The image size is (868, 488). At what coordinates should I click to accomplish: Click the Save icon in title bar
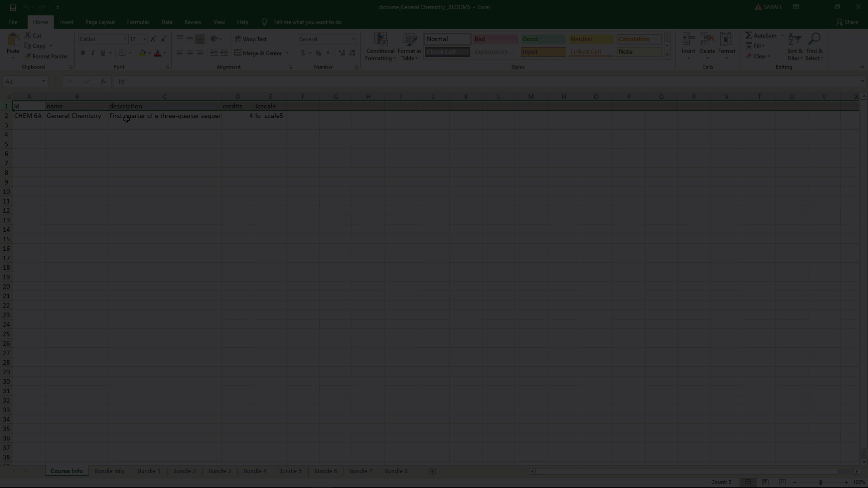pos(13,7)
